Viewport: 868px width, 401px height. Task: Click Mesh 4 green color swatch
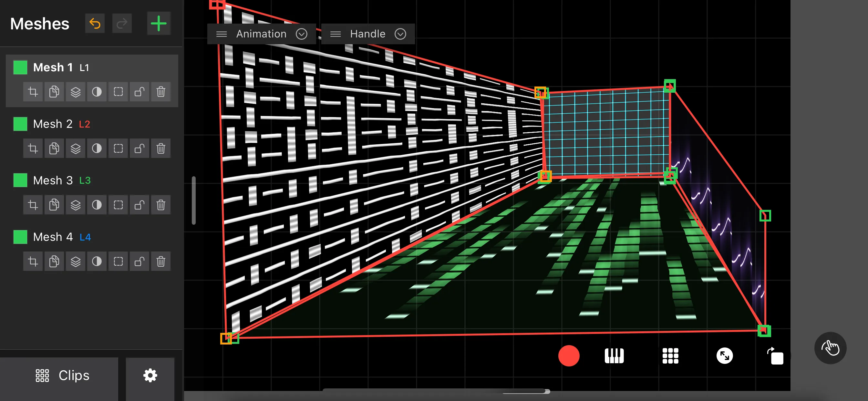tap(20, 237)
